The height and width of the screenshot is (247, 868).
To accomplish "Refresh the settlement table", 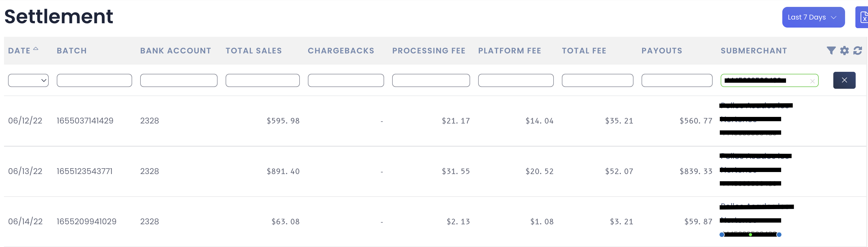I will point(858,51).
